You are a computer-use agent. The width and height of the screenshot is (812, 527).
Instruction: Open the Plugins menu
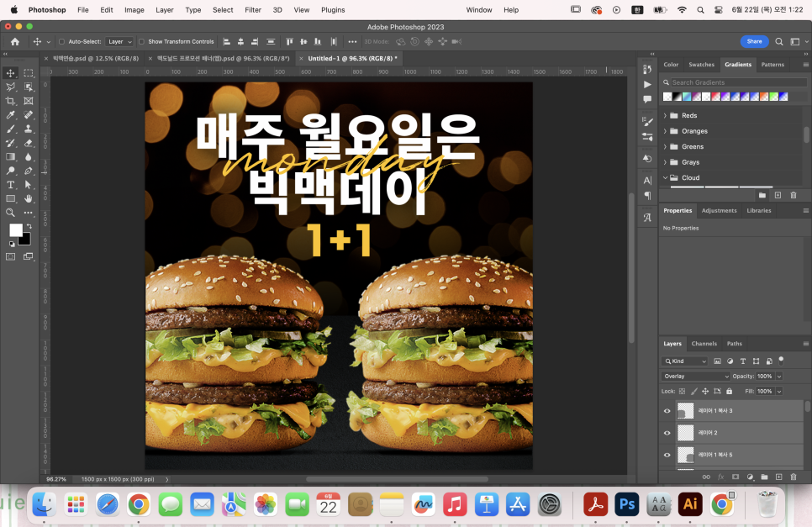click(x=333, y=10)
